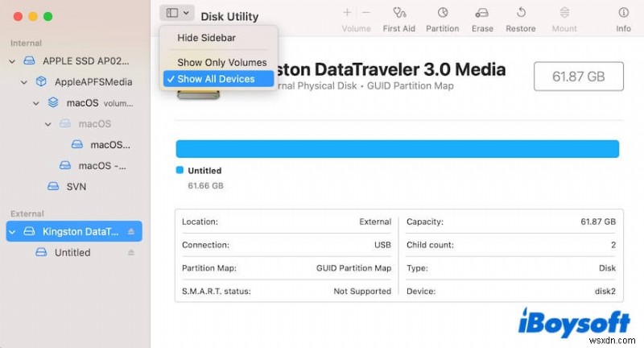This screenshot has width=644, height=348.
Task: Click the Kingston drive icon in sidebar
Action: coord(29,231)
